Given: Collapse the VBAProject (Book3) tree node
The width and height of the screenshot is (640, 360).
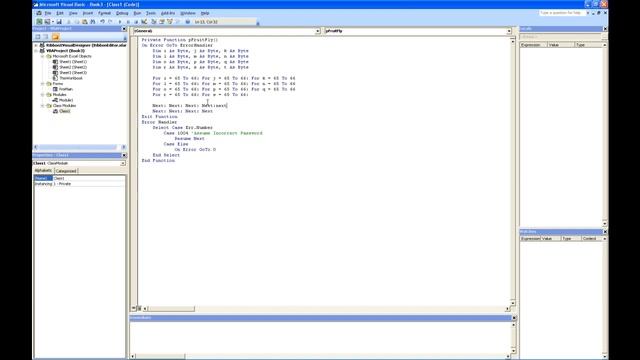Looking at the screenshot, I should coord(36,51).
